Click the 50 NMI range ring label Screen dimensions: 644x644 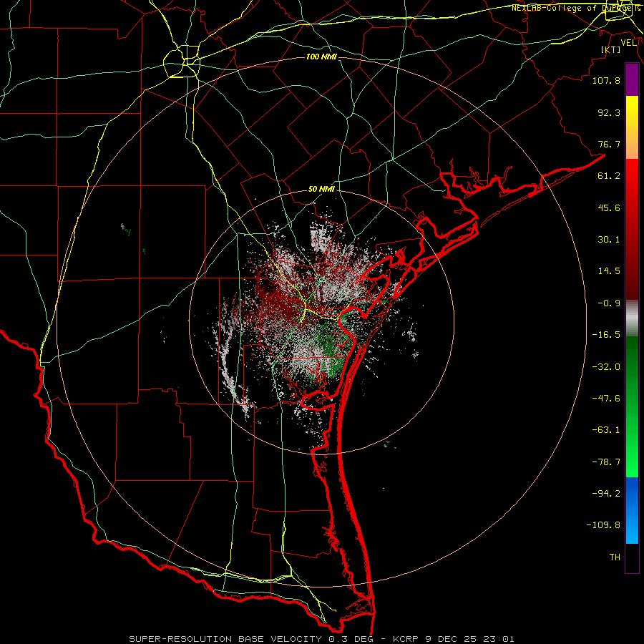click(321, 190)
